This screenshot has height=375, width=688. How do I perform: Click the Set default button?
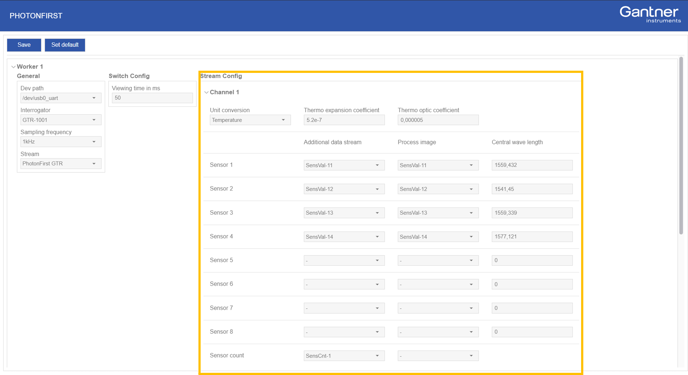tap(65, 45)
